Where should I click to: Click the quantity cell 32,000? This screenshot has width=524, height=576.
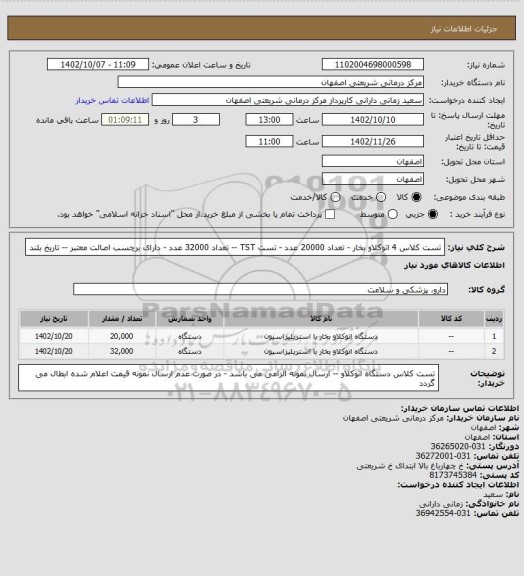coord(122,351)
